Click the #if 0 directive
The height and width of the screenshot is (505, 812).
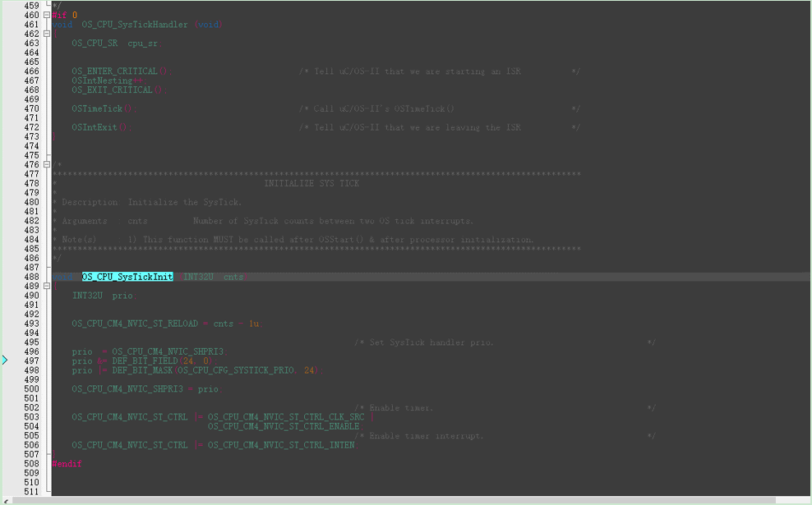(x=65, y=15)
